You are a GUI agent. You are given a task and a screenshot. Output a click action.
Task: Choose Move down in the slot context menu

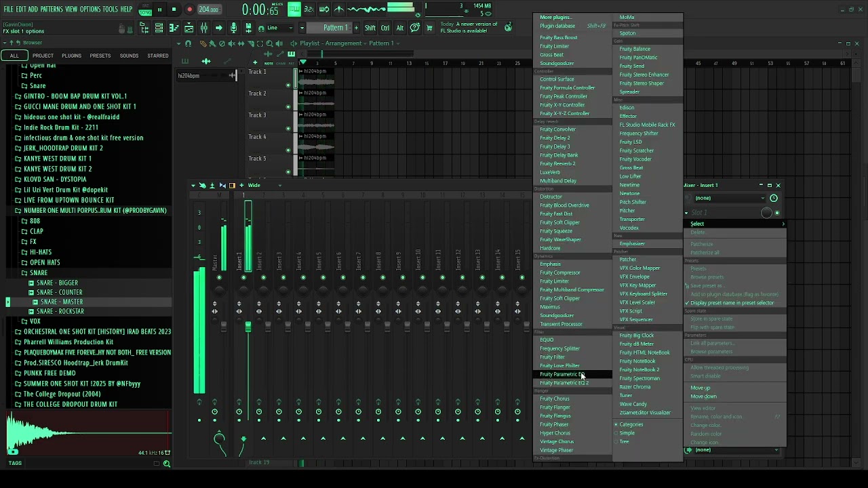tap(703, 396)
